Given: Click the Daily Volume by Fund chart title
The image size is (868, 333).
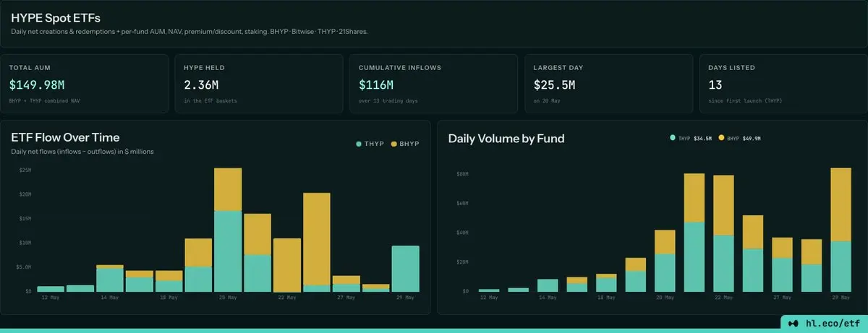Looking at the screenshot, I should 506,138.
